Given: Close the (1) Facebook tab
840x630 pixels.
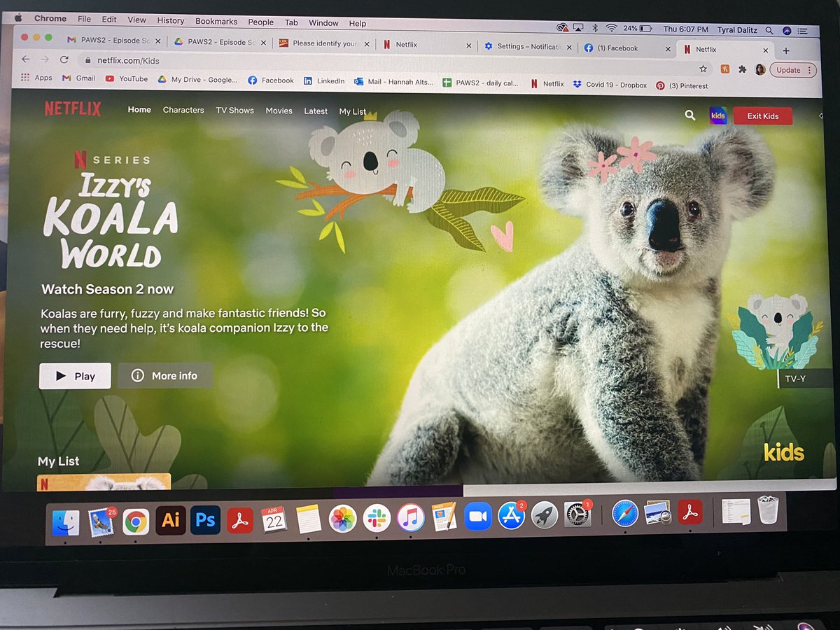Looking at the screenshot, I should [x=668, y=49].
